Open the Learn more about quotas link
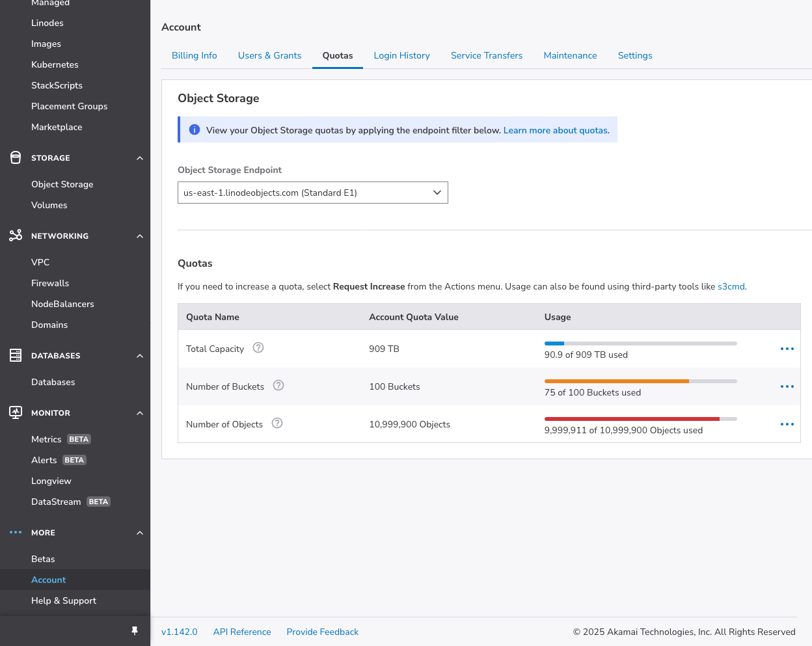This screenshot has height=646, width=812. coord(556,130)
